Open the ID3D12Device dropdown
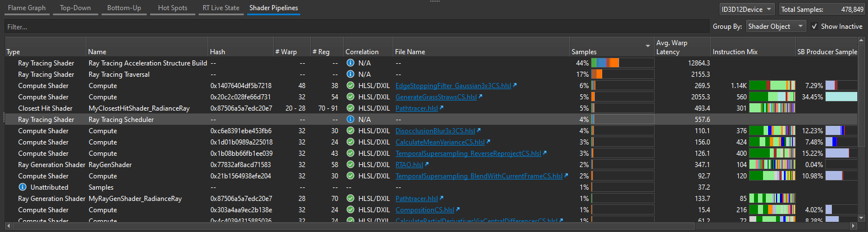 pyautogui.click(x=747, y=9)
